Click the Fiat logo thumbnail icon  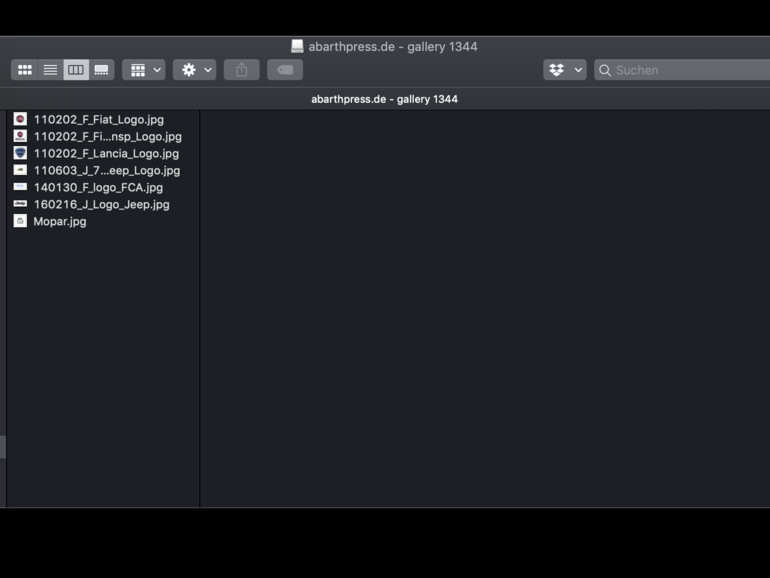click(x=20, y=119)
